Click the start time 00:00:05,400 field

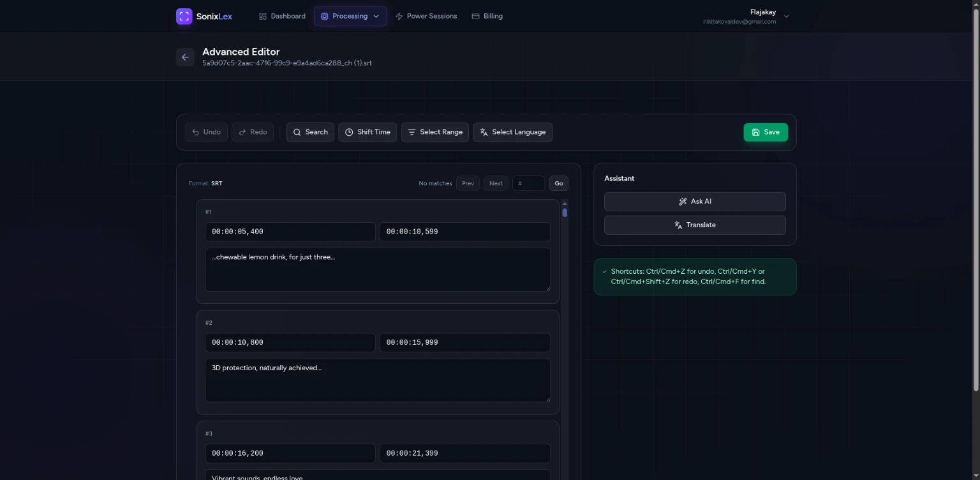coord(290,232)
